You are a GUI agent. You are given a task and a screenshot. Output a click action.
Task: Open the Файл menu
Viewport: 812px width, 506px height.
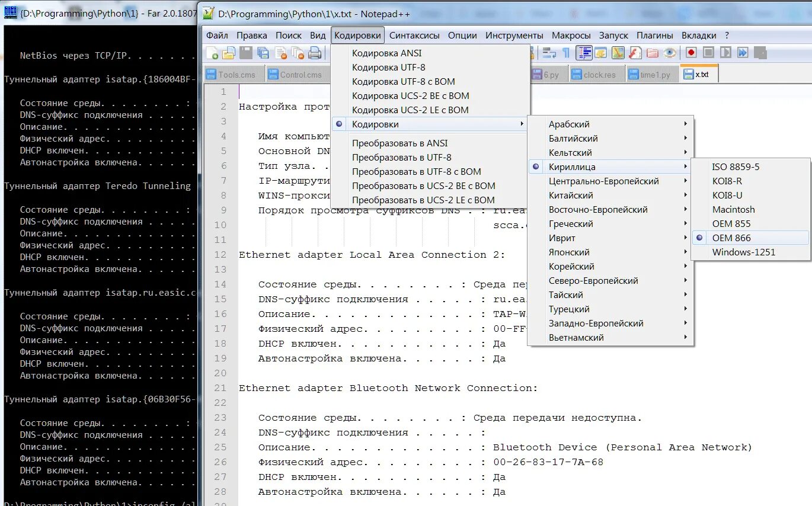217,35
